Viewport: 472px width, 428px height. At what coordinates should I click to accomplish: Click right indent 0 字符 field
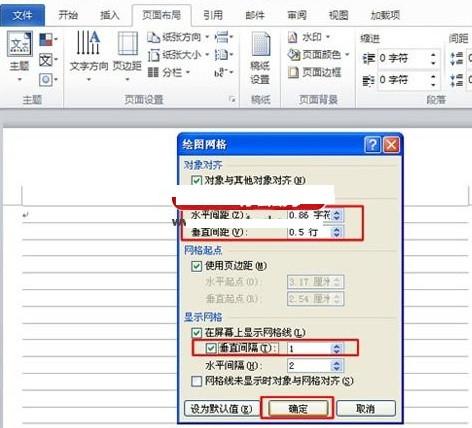coord(403,80)
